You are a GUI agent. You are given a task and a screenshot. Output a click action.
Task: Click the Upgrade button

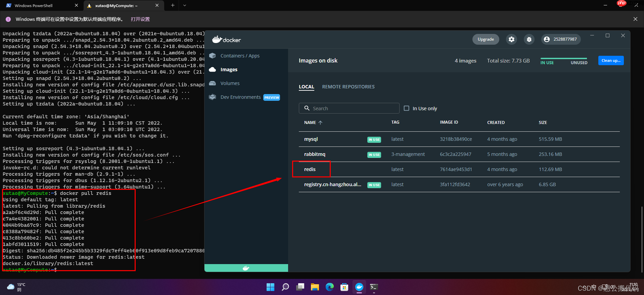[486, 39]
